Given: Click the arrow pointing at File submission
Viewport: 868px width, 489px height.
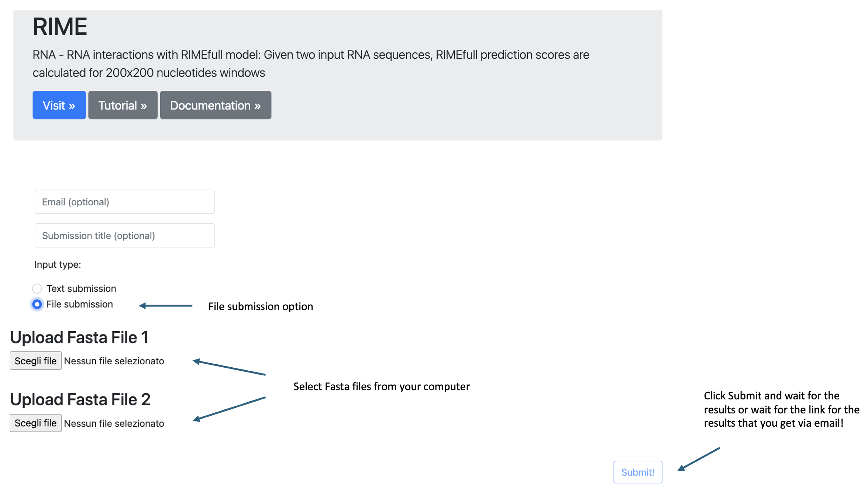Looking at the screenshot, I should click(x=165, y=306).
